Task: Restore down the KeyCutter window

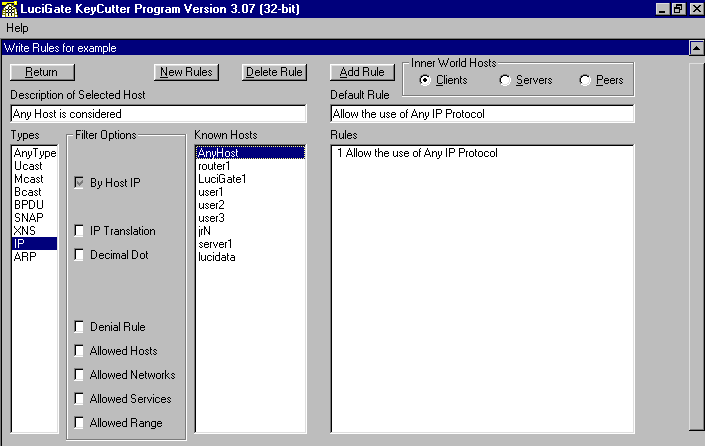Action: pyautogui.click(x=678, y=9)
